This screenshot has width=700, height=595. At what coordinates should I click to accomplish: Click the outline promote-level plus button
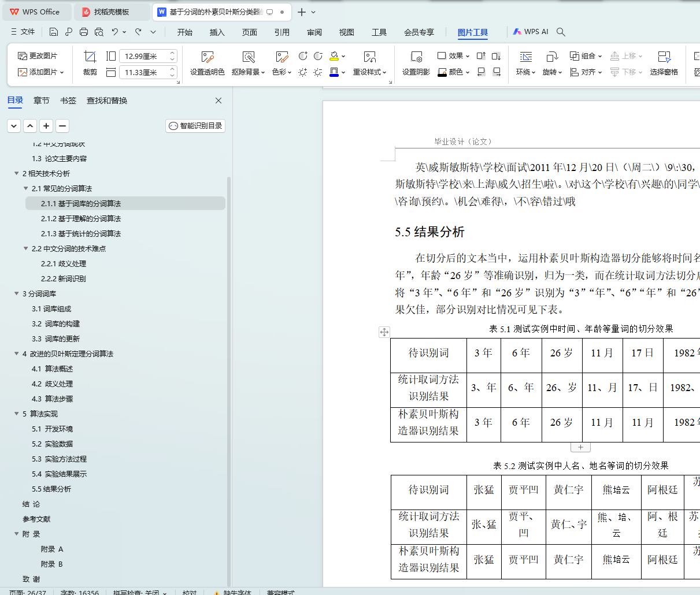47,126
